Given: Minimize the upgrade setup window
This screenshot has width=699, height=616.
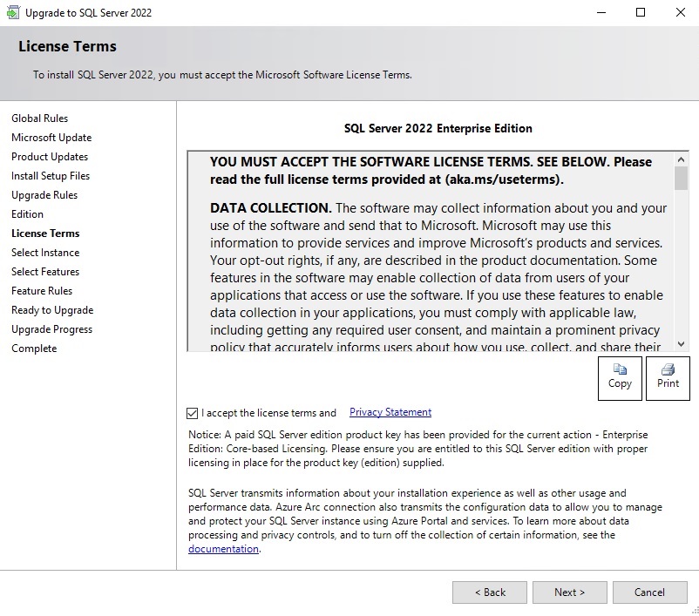Looking at the screenshot, I should [601, 13].
